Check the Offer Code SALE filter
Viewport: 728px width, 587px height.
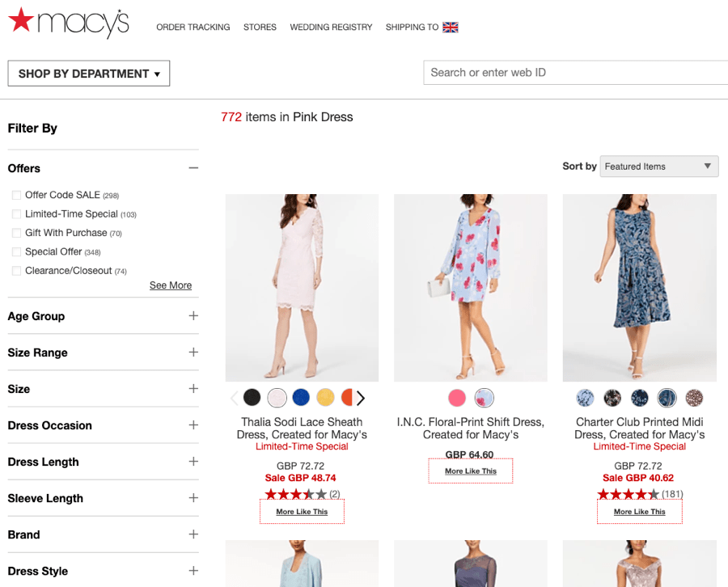pyautogui.click(x=16, y=195)
